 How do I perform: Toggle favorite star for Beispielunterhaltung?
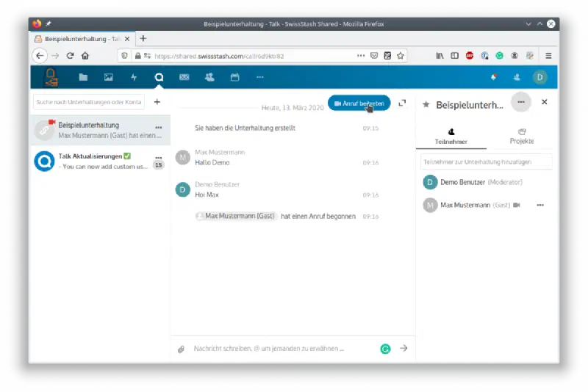coord(426,104)
